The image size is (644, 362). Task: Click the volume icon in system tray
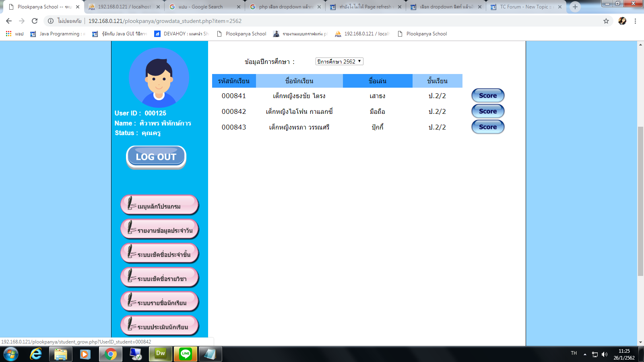point(605,354)
